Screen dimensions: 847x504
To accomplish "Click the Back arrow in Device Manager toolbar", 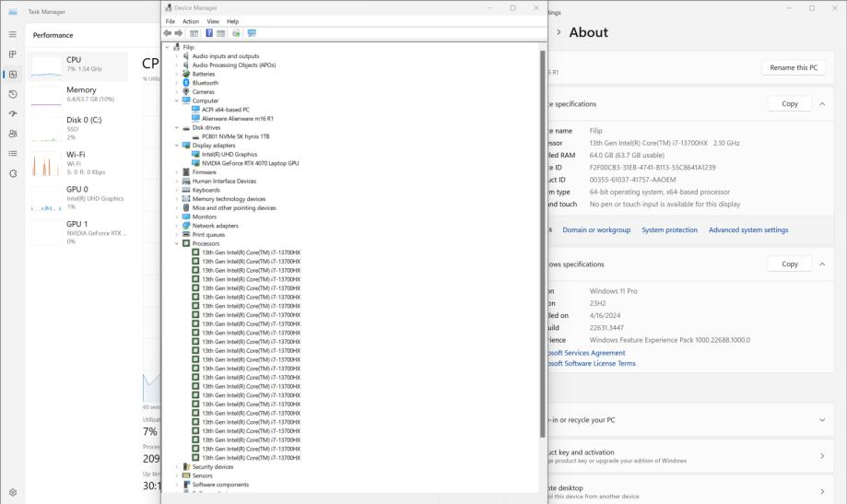I will [168, 33].
